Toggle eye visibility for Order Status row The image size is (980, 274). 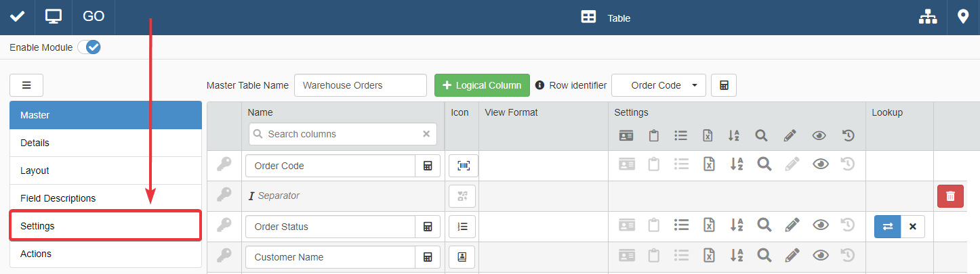pos(820,225)
